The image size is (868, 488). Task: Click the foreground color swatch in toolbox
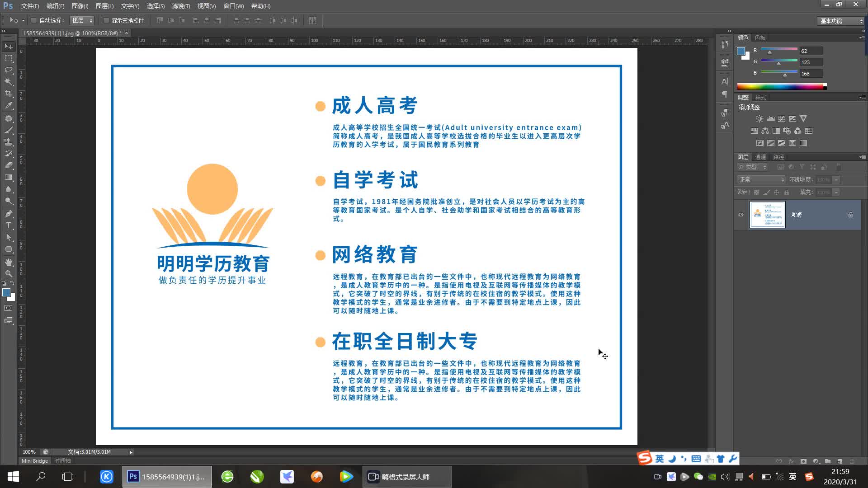(x=6, y=292)
